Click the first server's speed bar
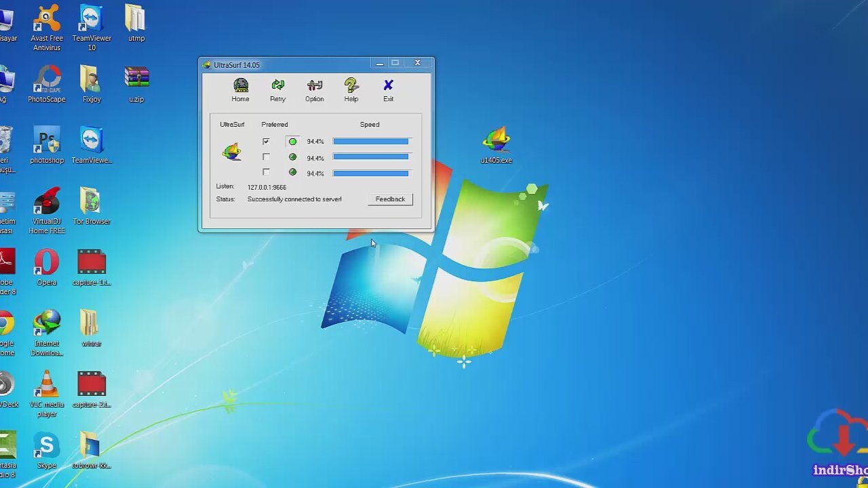The width and height of the screenshot is (868, 488). click(371, 142)
